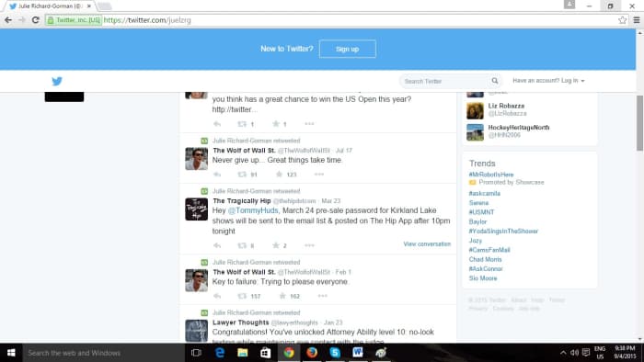
Task: Open File Explorer from the taskbar
Action: [242, 353]
